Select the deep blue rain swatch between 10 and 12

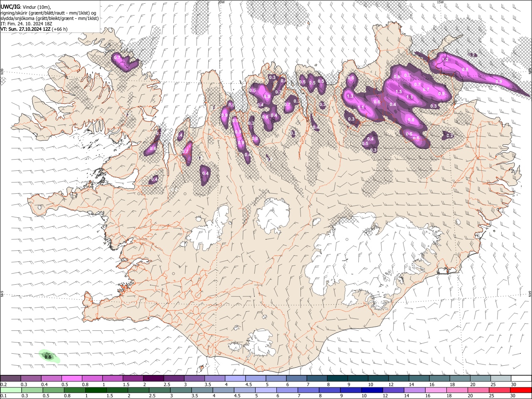tap(372, 390)
